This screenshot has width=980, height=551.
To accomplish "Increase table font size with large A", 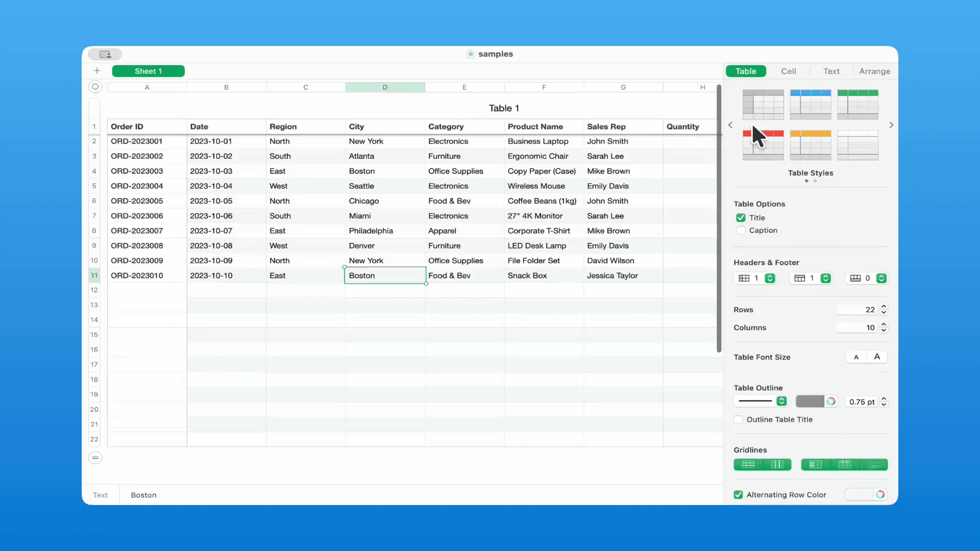I will 877,357.
